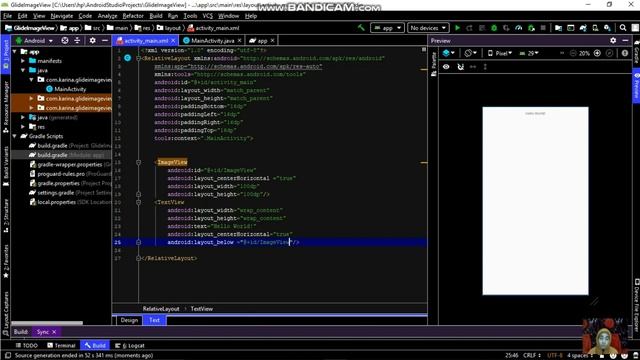640x360 pixels.
Task: Open the Pixel device dropdown in Preview
Action: (x=500, y=53)
